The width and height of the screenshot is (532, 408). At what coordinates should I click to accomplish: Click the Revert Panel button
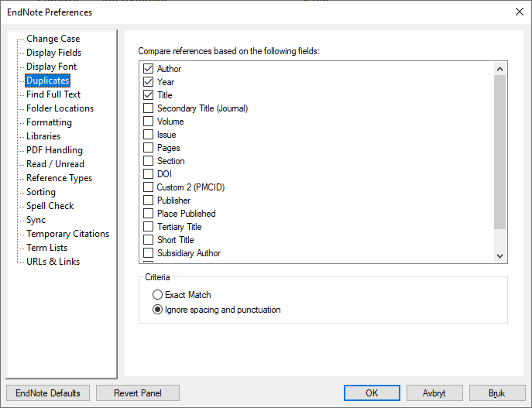pyautogui.click(x=138, y=393)
